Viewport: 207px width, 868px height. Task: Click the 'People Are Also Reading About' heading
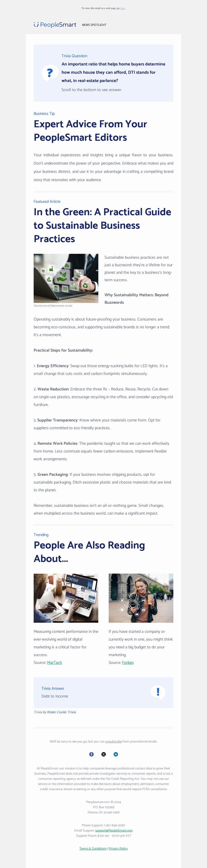click(x=89, y=552)
